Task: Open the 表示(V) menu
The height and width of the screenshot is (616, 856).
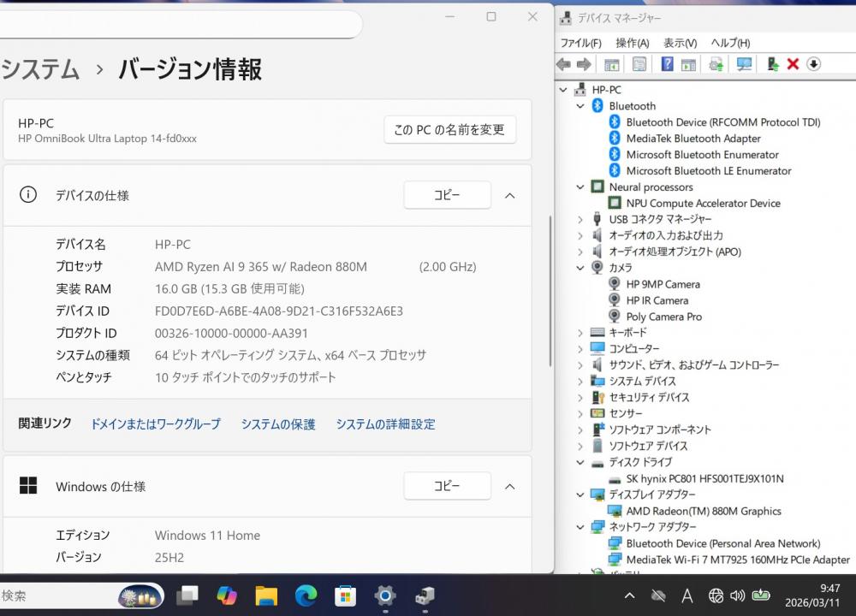Action: coord(680,43)
